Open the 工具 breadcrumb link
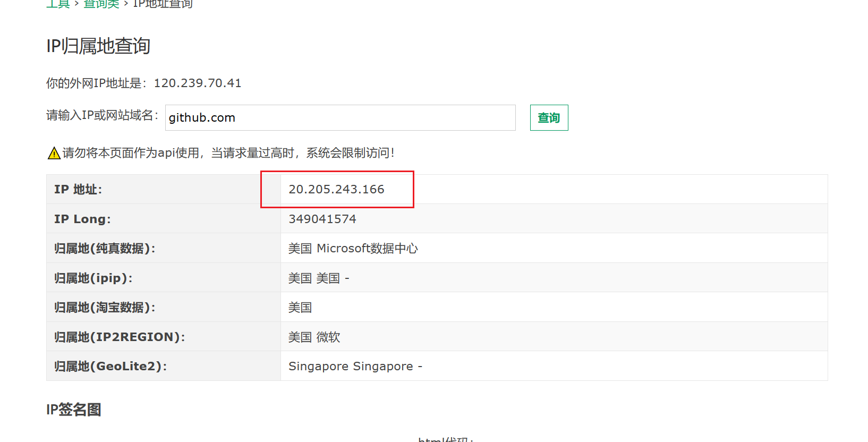This screenshot has width=868, height=442. tap(58, 4)
